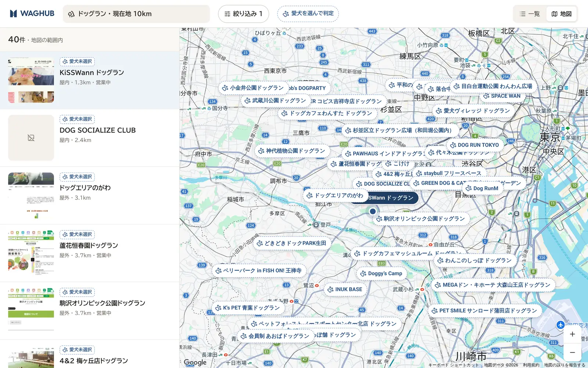
Task: Open the ドッグエリアのがわ listing thumbnail
Action: click(x=31, y=195)
